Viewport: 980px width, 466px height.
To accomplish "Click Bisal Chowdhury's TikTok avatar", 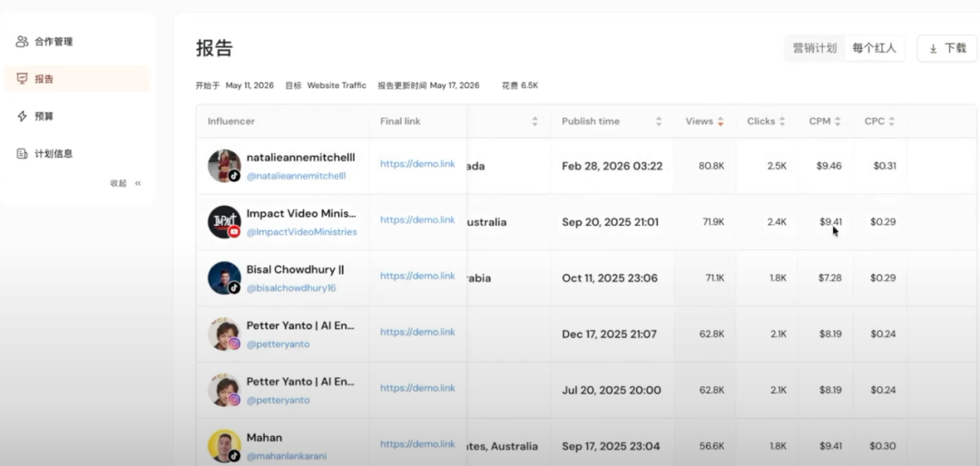I will coord(224,278).
